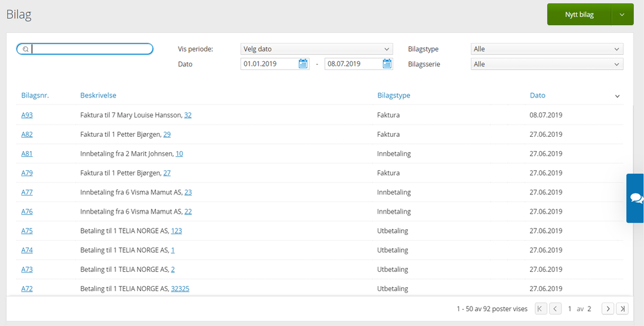Open the end date calendar picker
Viewport: 644px width, 326px height.
(x=387, y=64)
